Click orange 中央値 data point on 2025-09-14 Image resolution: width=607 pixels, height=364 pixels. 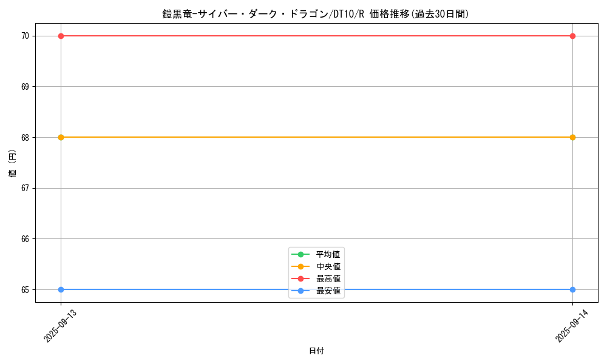(572, 137)
